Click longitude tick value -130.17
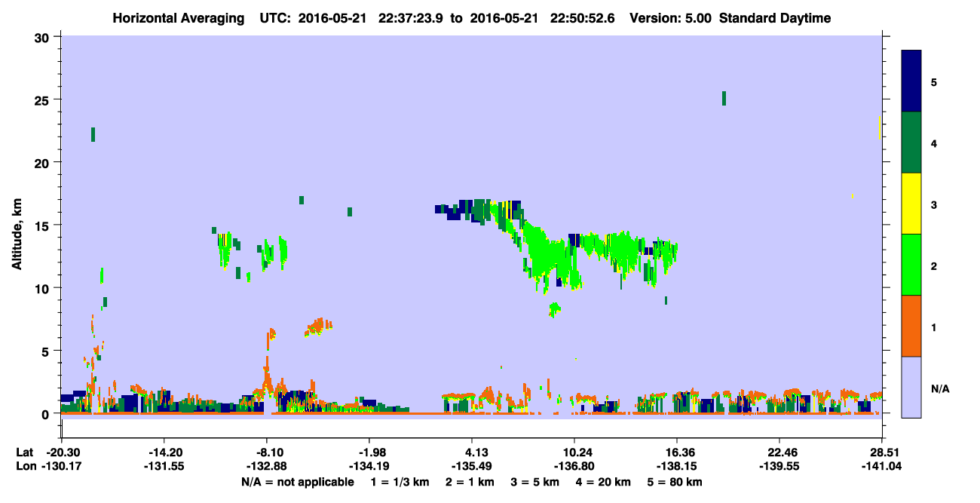Screen dimensions: 980x503 62,466
